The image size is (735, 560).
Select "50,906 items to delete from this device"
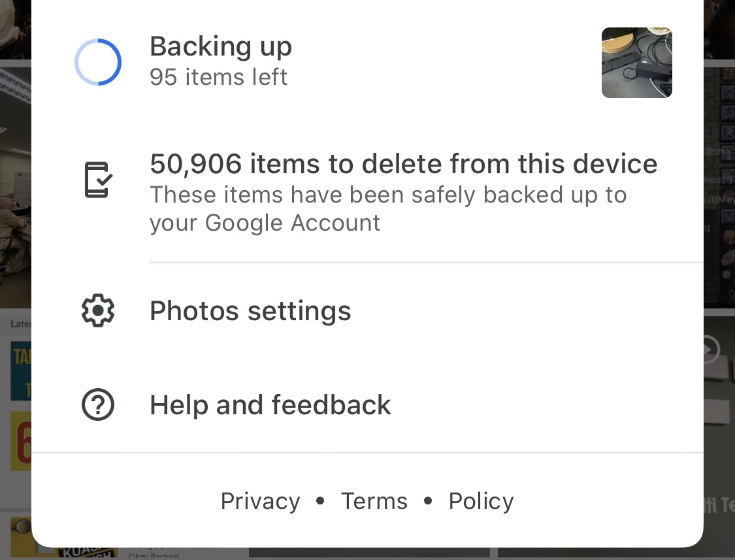click(x=403, y=163)
